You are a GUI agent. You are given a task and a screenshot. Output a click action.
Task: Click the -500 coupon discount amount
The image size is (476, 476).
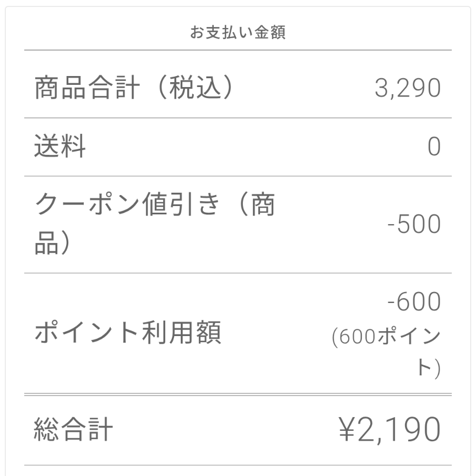pos(414,224)
